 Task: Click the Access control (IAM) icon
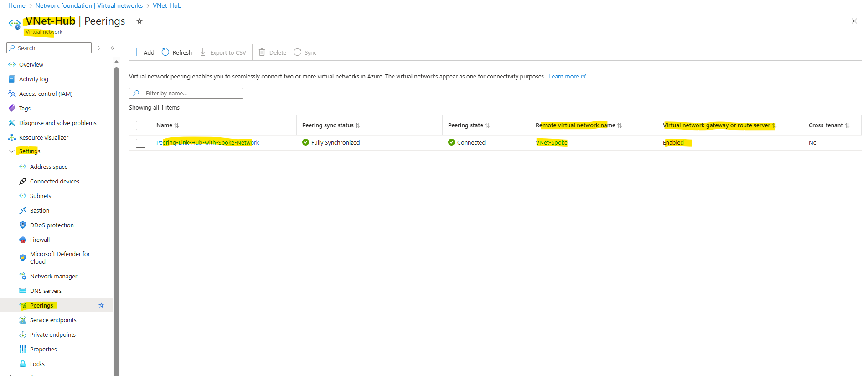(12, 94)
